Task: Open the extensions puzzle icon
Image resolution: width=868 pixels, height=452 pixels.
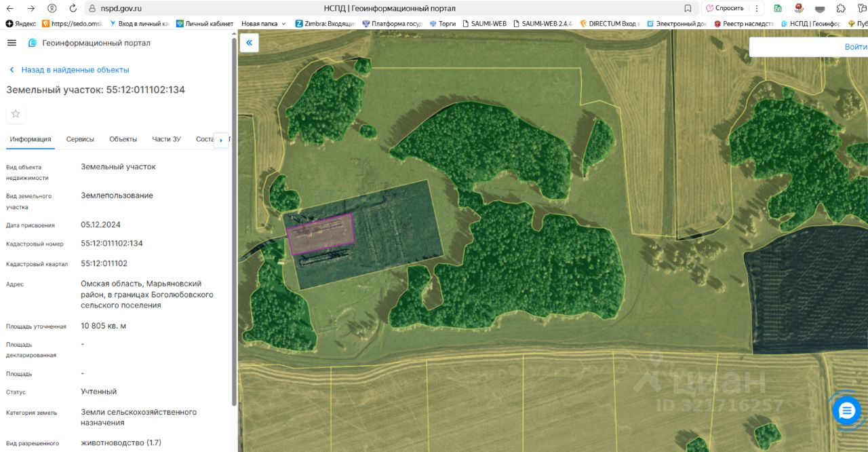Action: (x=841, y=8)
